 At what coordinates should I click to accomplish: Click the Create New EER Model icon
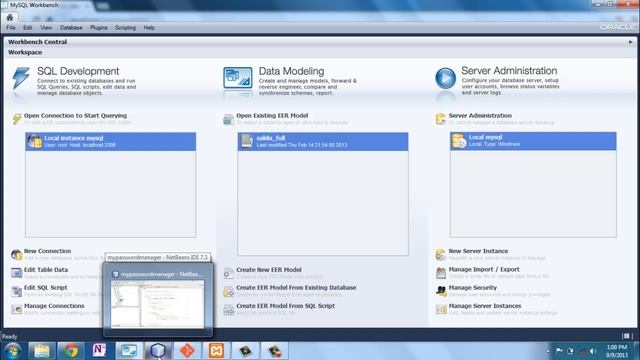(229, 273)
